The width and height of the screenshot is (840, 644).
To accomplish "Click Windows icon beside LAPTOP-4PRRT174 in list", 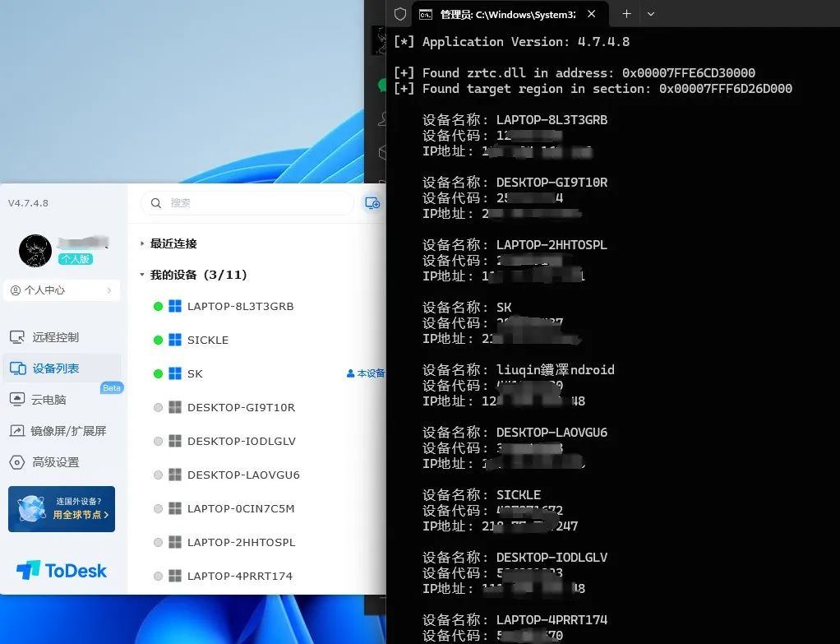I will (174, 576).
